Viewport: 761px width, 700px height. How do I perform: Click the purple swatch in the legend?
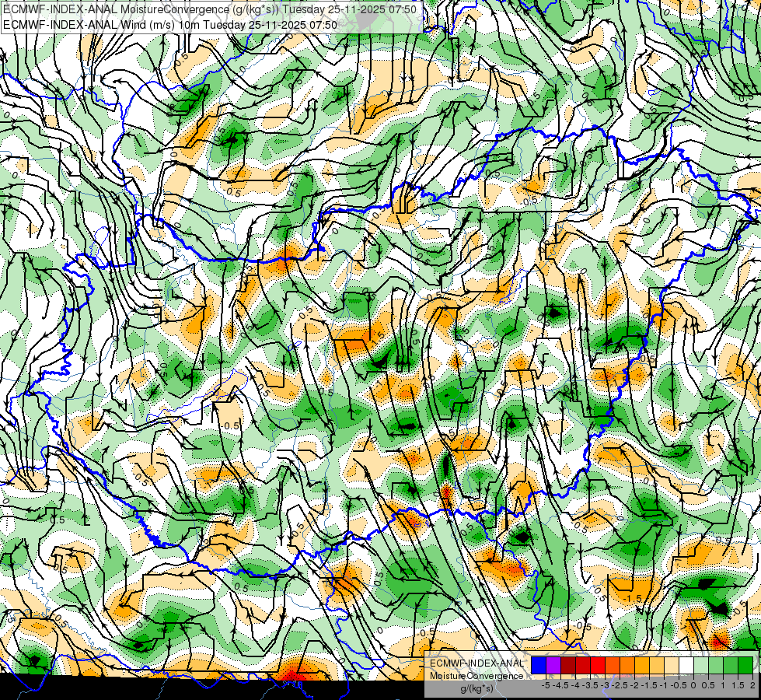(x=553, y=665)
